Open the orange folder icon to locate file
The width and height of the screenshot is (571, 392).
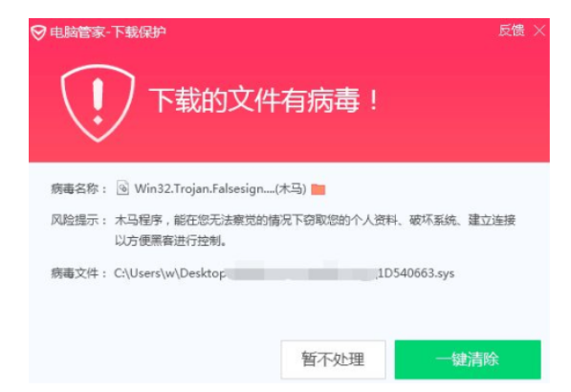click(318, 189)
